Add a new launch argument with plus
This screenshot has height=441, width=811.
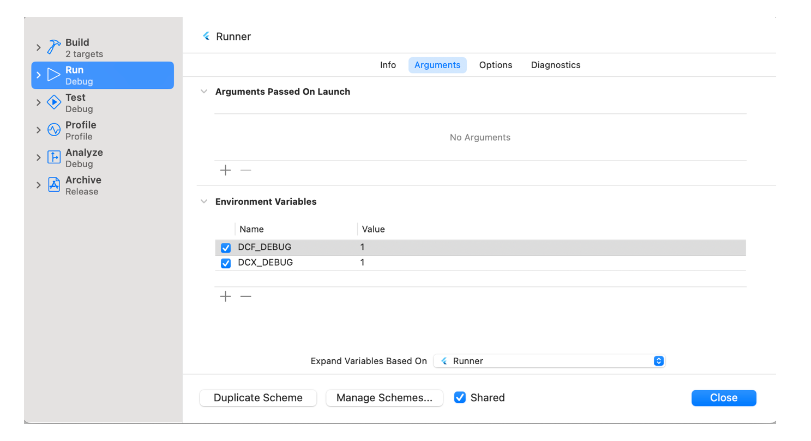coord(225,170)
